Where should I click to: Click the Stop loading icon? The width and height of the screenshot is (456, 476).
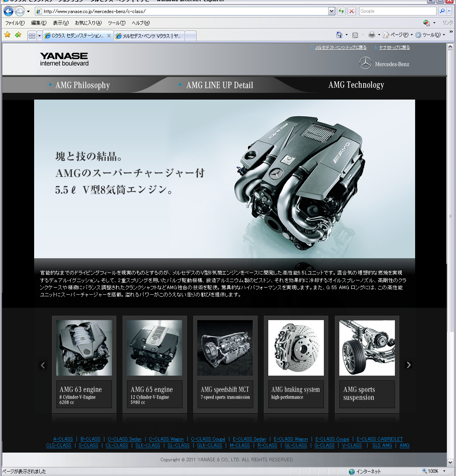pos(352,11)
